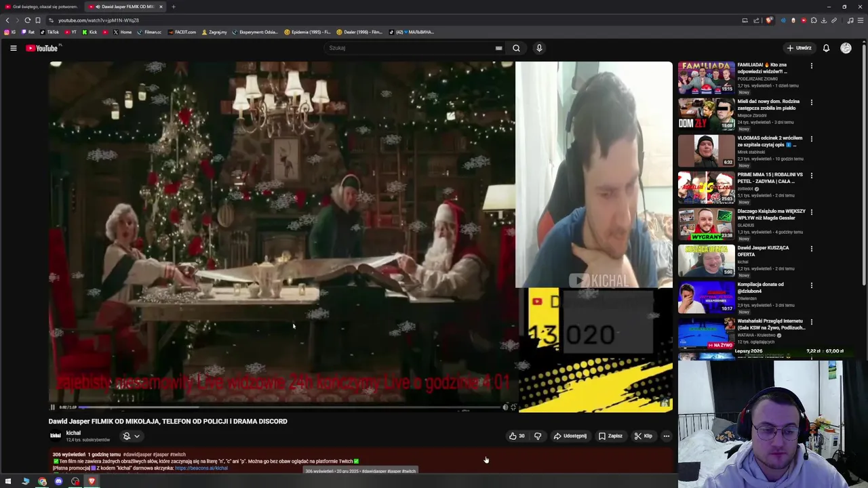The image size is (868, 488).
Task: Open options for Mieli dać nowy dom video
Action: 811,102
